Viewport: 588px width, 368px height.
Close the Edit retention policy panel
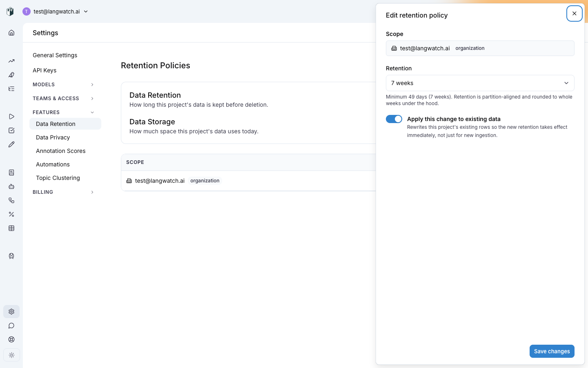(574, 13)
